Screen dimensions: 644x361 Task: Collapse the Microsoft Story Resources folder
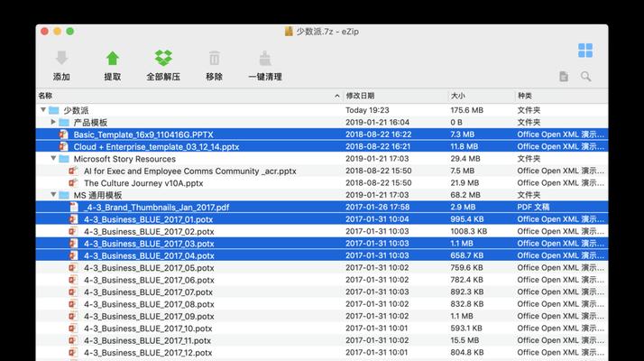(x=53, y=158)
